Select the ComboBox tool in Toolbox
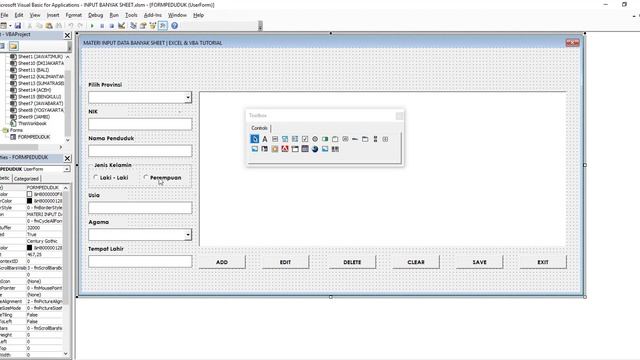This screenshot has width=640, height=360. point(285,139)
